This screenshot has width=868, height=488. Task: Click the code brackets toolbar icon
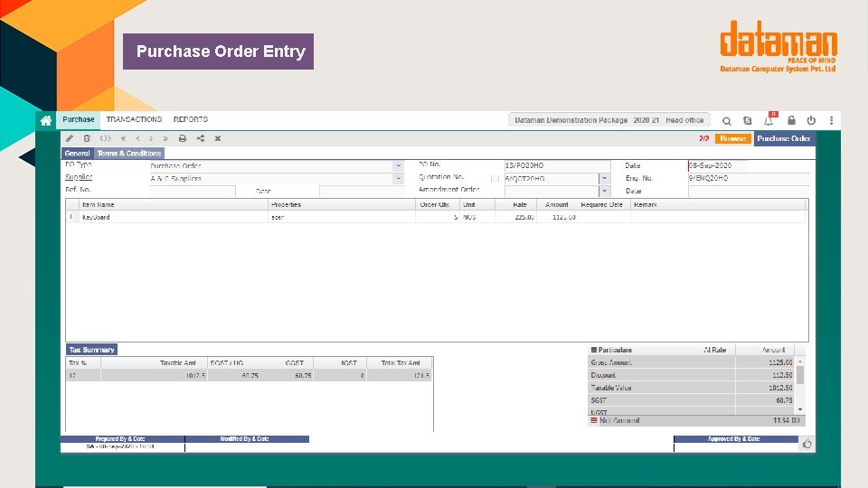pyautogui.click(x=105, y=138)
